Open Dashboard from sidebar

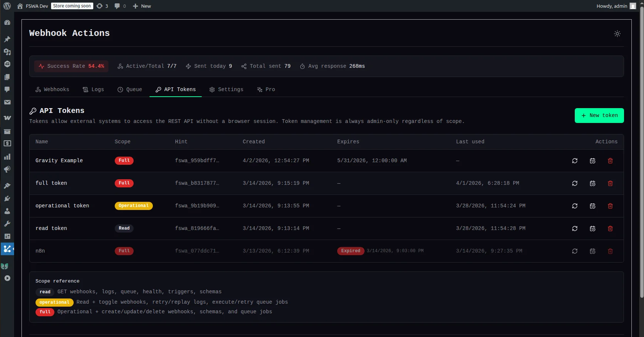[7, 23]
